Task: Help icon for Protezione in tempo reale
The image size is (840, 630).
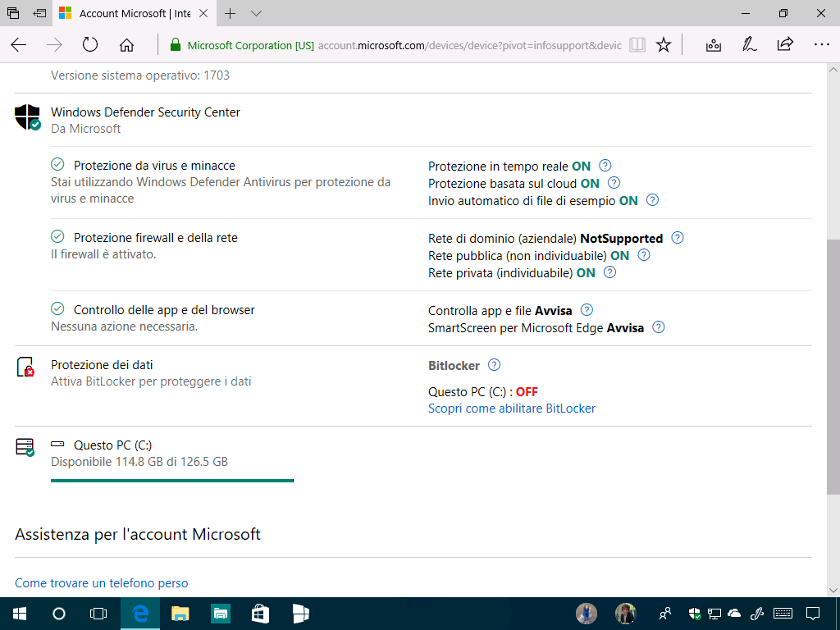Action: tap(605, 166)
